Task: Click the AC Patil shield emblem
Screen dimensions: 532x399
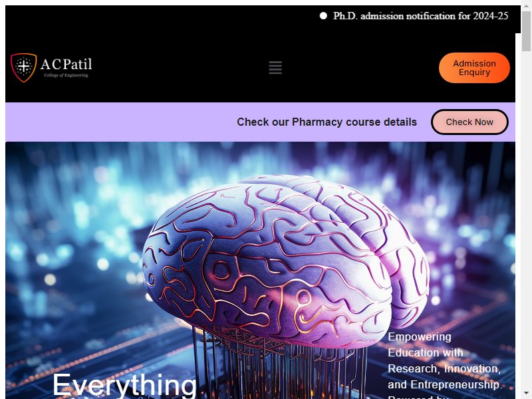Action: 23,68
